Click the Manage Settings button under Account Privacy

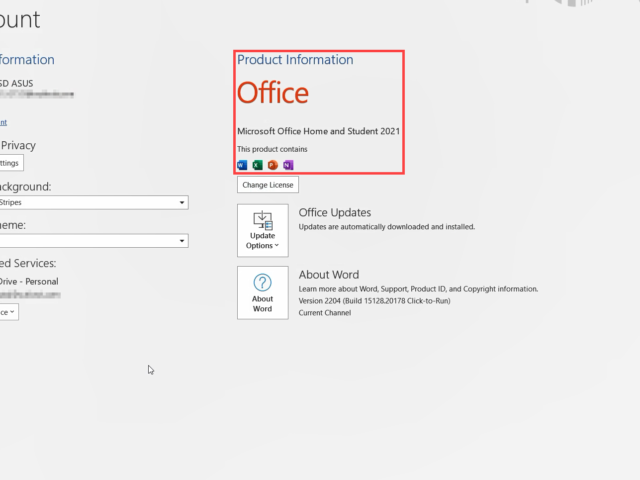[x=10, y=163]
